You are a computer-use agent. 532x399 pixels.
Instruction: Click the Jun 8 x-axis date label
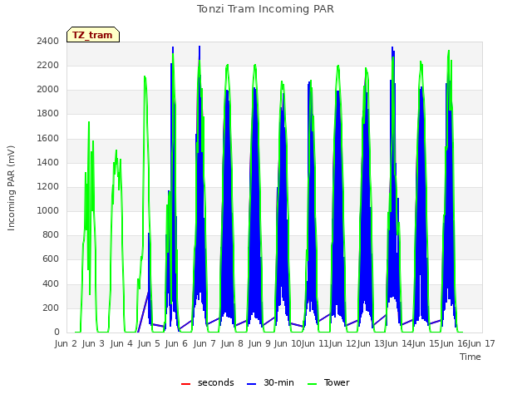click(232, 343)
